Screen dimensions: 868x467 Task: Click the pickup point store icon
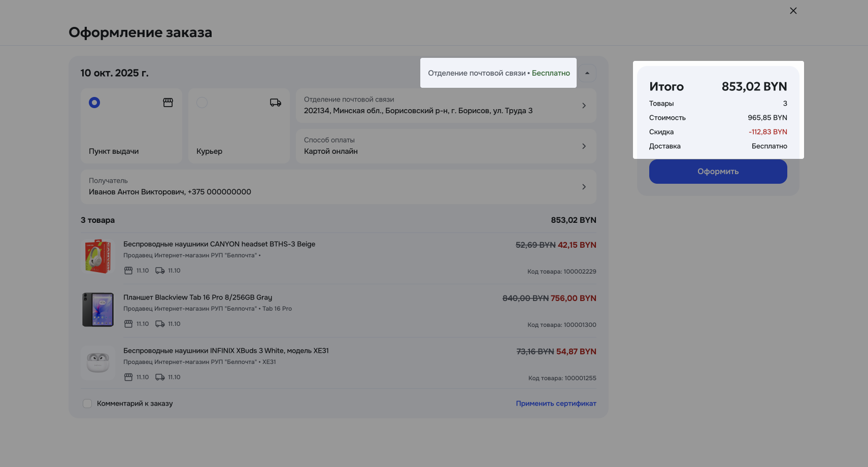pos(168,103)
